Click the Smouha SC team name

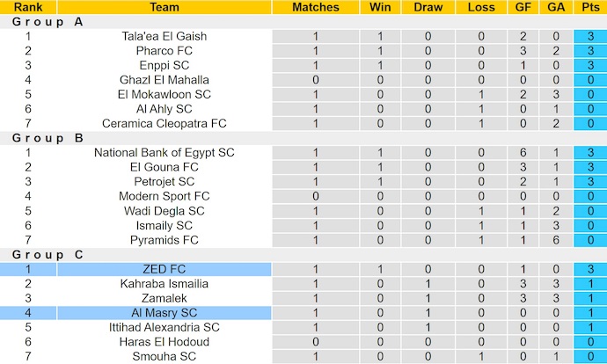point(164,356)
